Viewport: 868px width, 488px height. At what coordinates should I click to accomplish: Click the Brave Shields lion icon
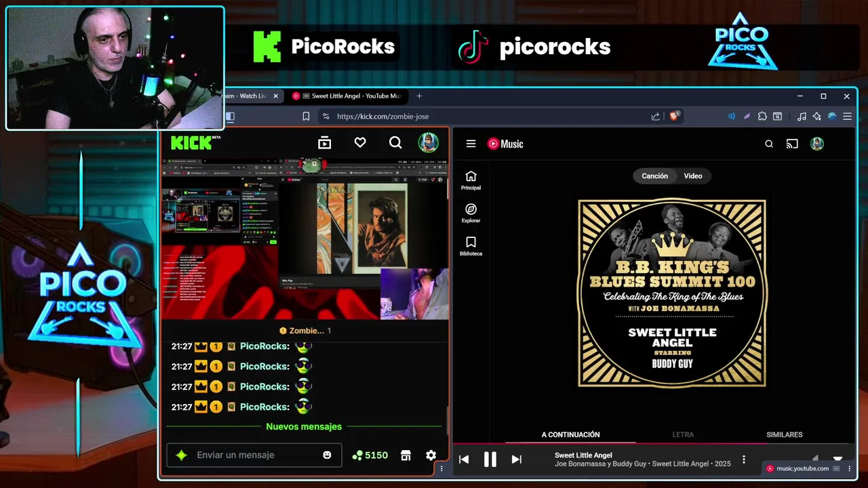[674, 116]
